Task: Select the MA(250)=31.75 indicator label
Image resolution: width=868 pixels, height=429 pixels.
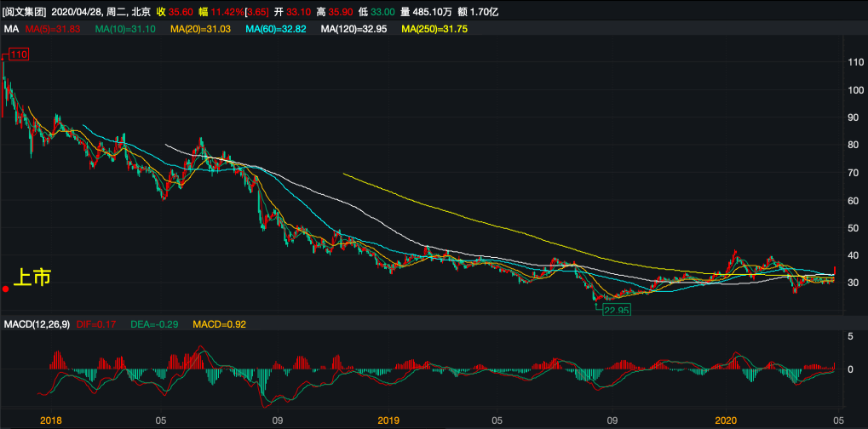Action: tap(434, 29)
